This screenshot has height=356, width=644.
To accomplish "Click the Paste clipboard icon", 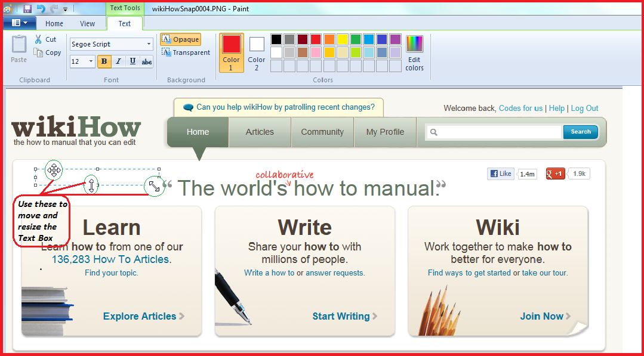I will [19, 44].
